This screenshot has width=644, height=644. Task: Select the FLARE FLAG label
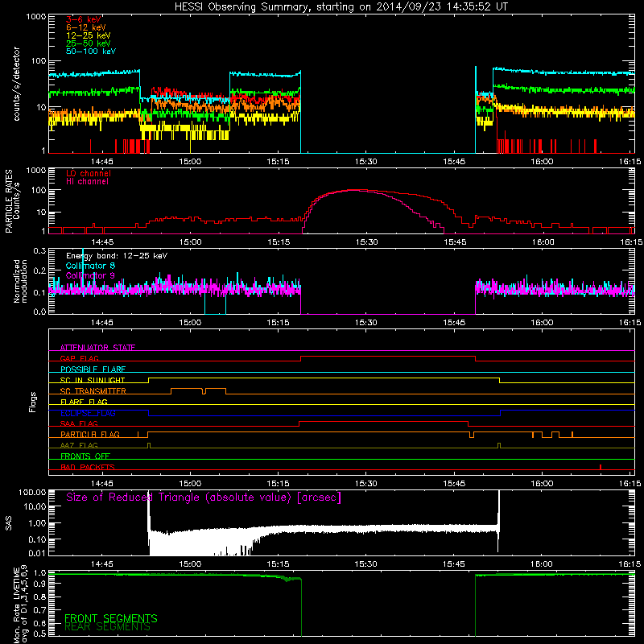pyautogui.click(x=84, y=402)
